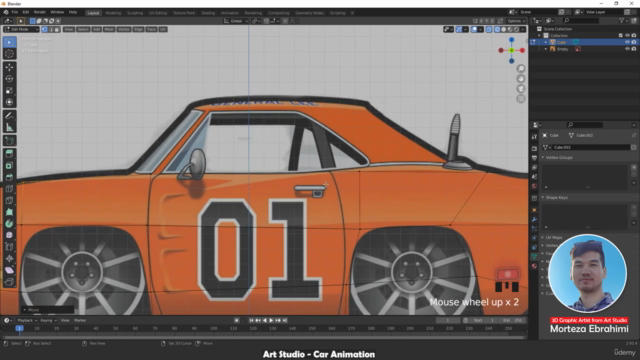The height and width of the screenshot is (360, 640).
Task: Open the Face menu in viewport header
Action: tap(151, 29)
